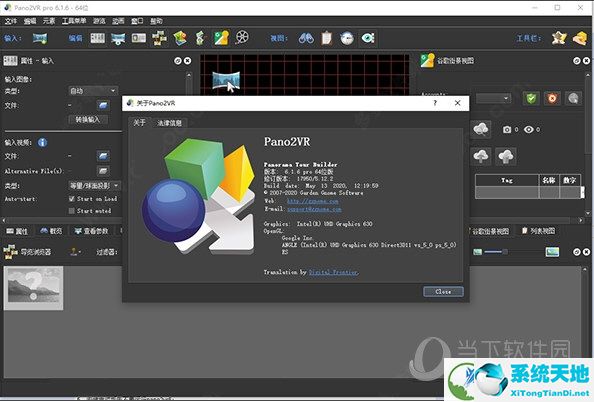Open the 窗口 menu
Viewport: 594px width, 402px height.
137,21
